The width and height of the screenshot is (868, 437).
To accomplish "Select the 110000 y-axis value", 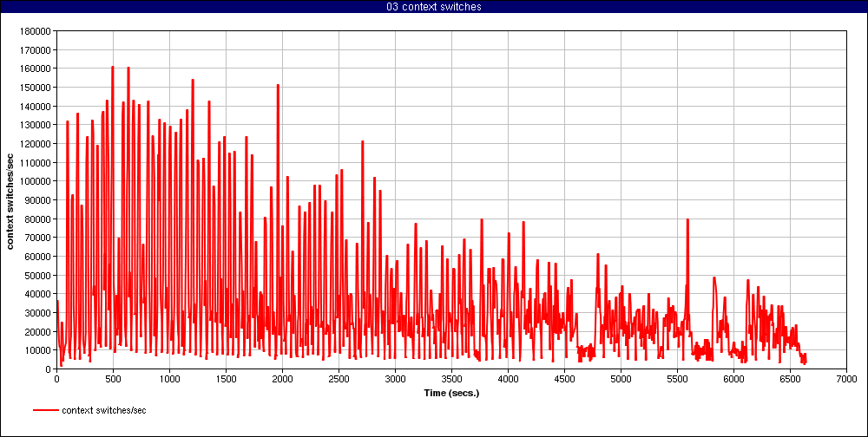I will click(x=35, y=163).
